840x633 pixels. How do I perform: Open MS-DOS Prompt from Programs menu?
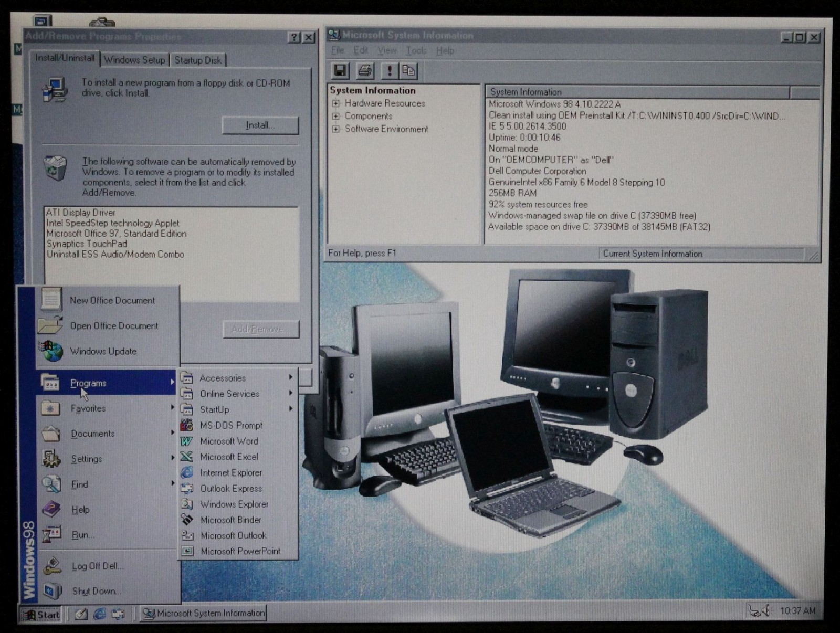pyautogui.click(x=232, y=425)
